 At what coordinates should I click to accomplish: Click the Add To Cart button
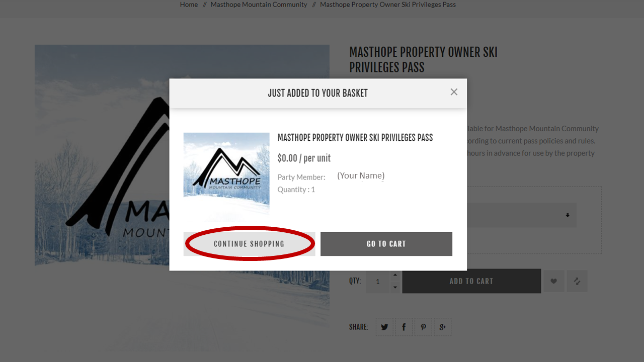click(471, 281)
